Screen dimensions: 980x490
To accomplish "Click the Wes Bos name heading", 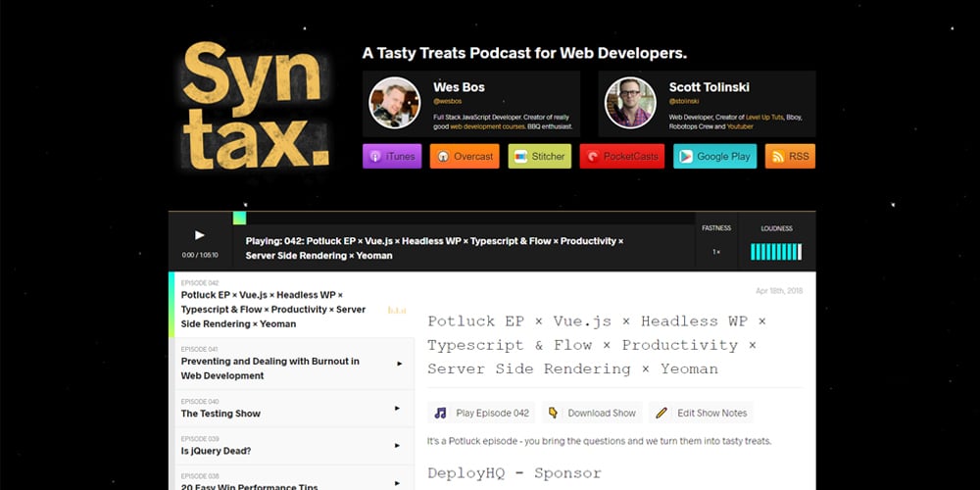I will [459, 87].
